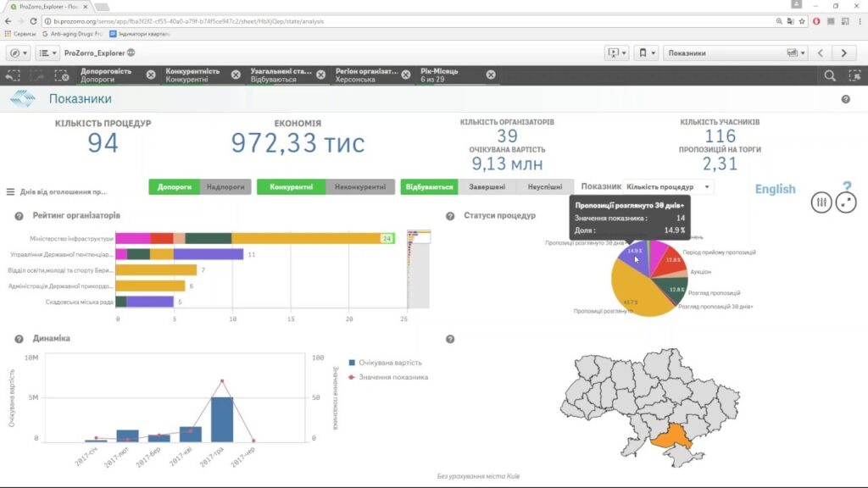
Task: Switch language via English link
Action: click(x=775, y=189)
